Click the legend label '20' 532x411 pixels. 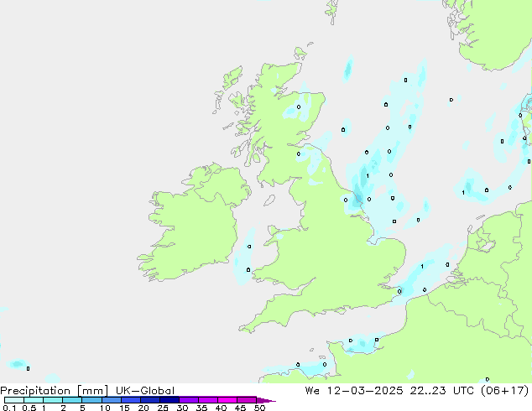coord(143,408)
